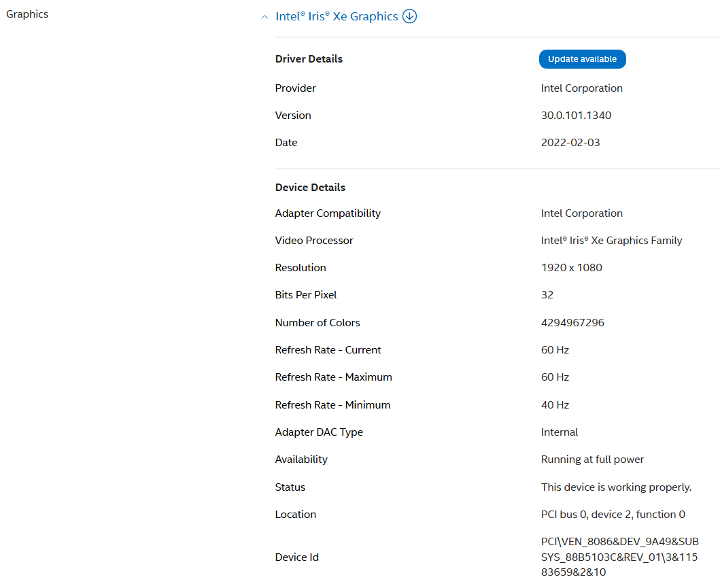The height and width of the screenshot is (588, 720).
Task: Click Intel Iris Xe Graphics Family value
Action: 611,241
